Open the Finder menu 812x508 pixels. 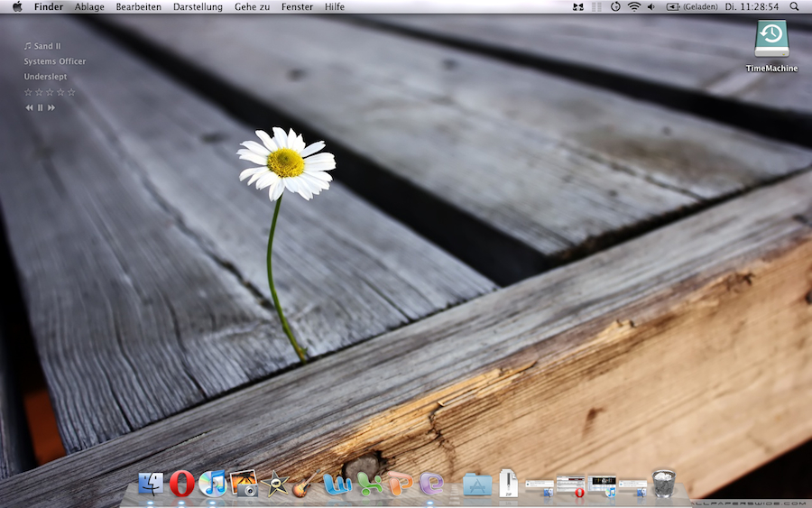tap(49, 6)
